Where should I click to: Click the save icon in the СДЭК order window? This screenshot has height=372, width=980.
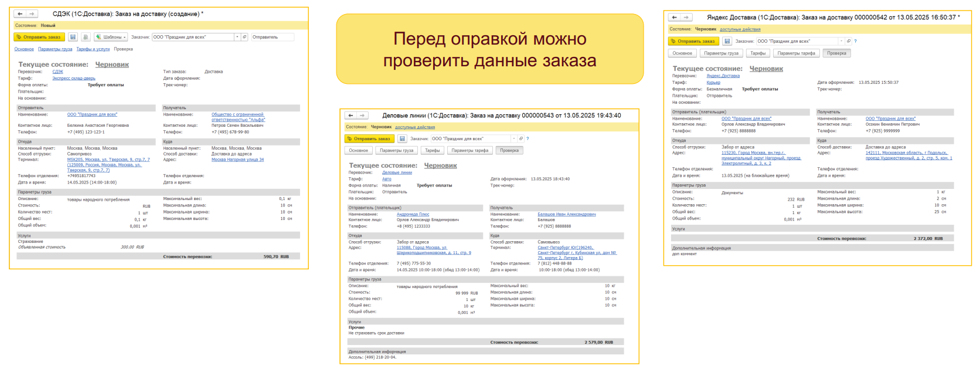click(73, 37)
